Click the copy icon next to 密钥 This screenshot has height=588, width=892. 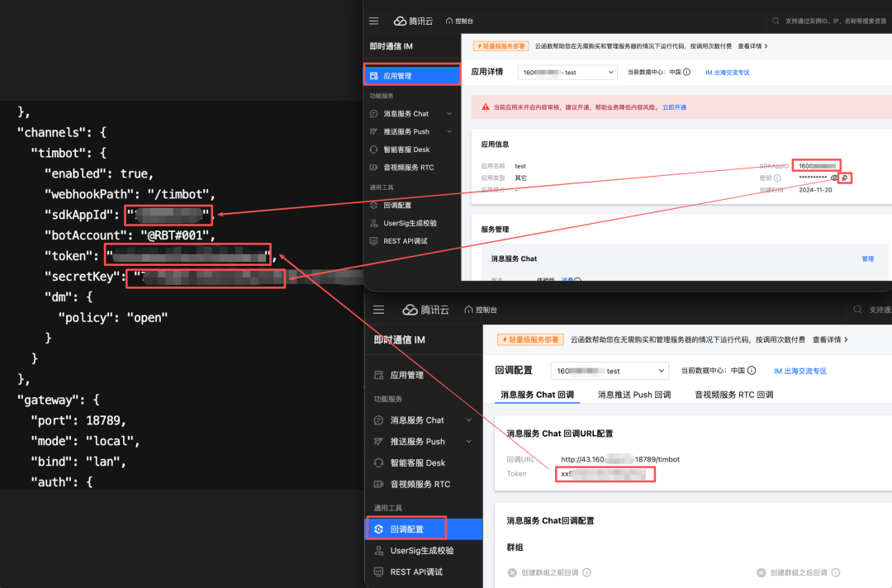click(847, 177)
